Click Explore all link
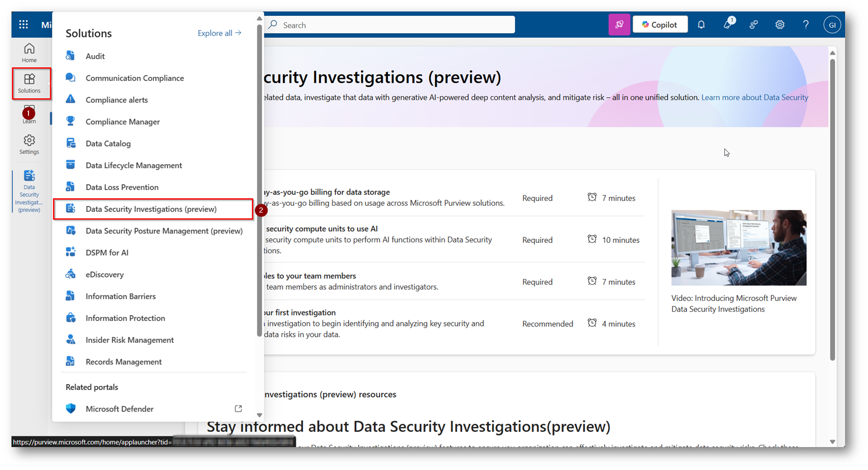This screenshot has width=868, height=470. click(x=219, y=33)
